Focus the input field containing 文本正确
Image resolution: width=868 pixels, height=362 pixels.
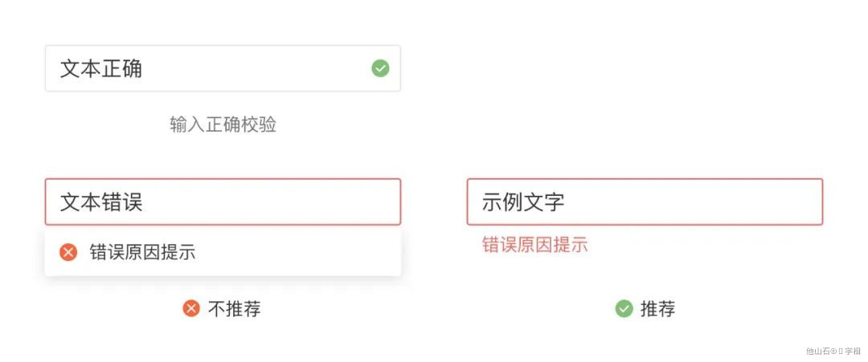click(223, 68)
